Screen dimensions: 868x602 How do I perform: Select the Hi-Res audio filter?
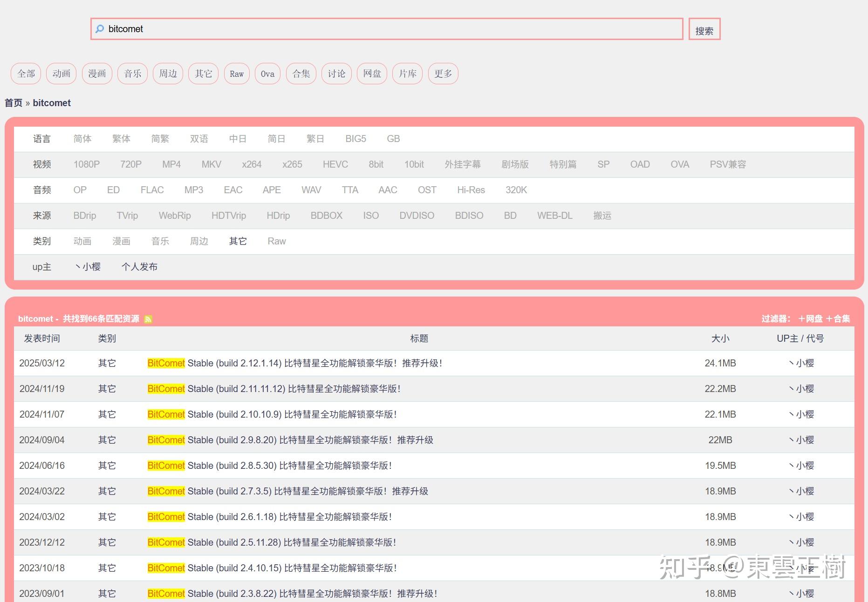[x=471, y=190]
